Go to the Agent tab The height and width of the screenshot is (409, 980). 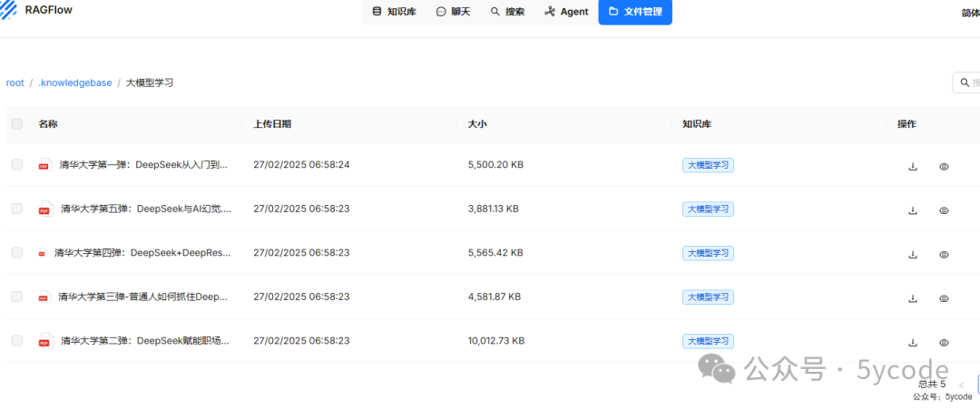click(x=566, y=12)
